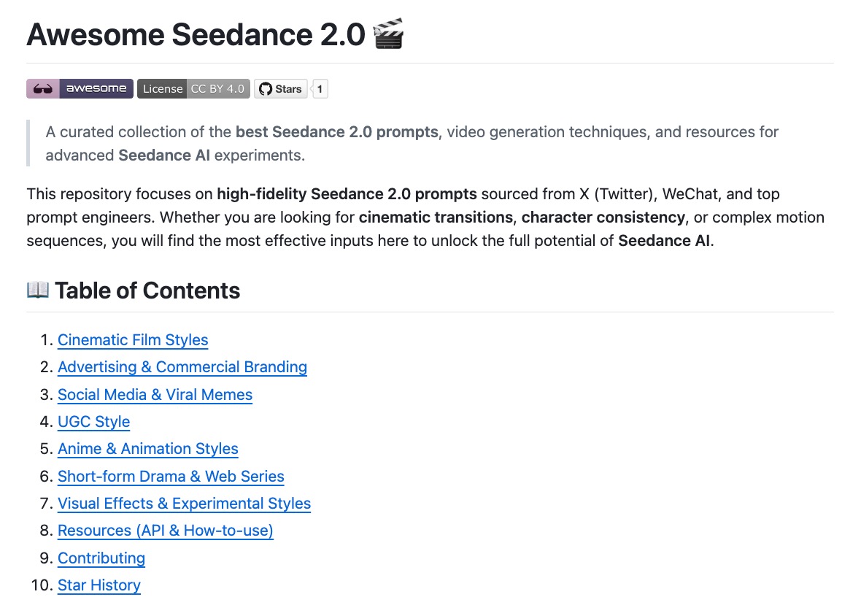Go to Resources (API & How-to-use)

[166, 531]
